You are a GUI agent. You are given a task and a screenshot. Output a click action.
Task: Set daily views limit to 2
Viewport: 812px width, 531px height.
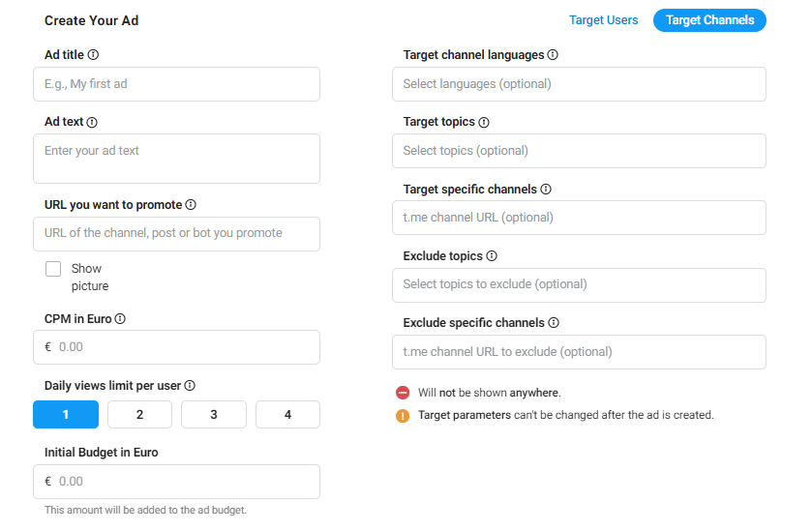[139, 415]
